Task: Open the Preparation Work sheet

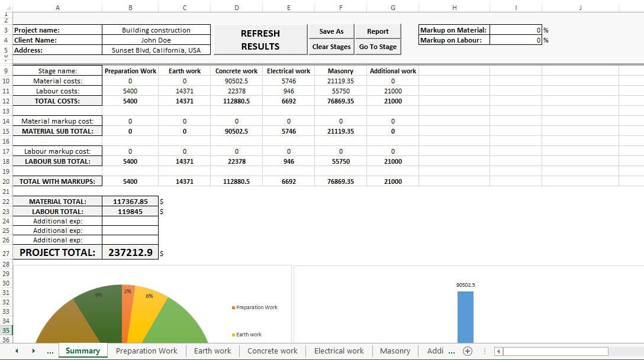Action: point(146,351)
